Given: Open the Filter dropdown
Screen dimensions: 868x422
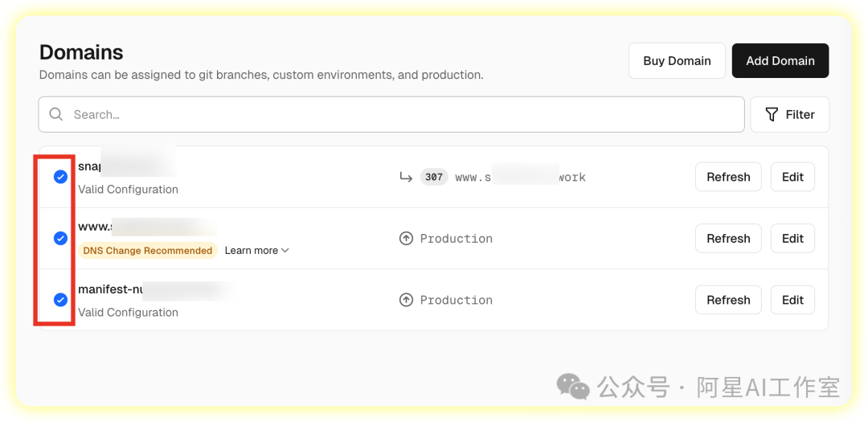Looking at the screenshot, I should [790, 115].
